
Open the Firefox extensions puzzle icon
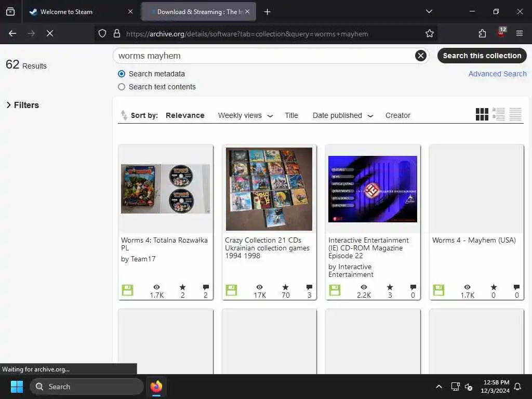click(x=482, y=33)
